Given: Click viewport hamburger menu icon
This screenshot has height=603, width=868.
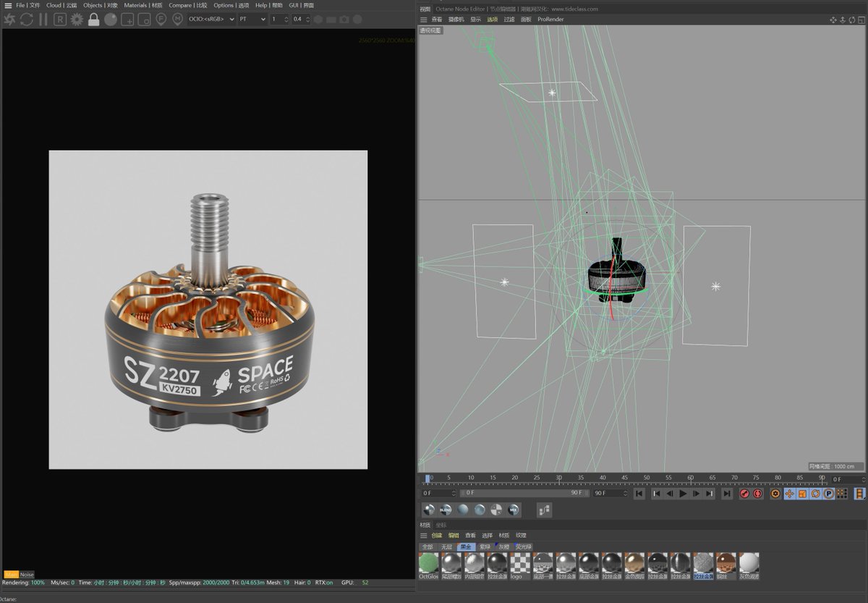Looking at the screenshot, I should coord(424,20).
